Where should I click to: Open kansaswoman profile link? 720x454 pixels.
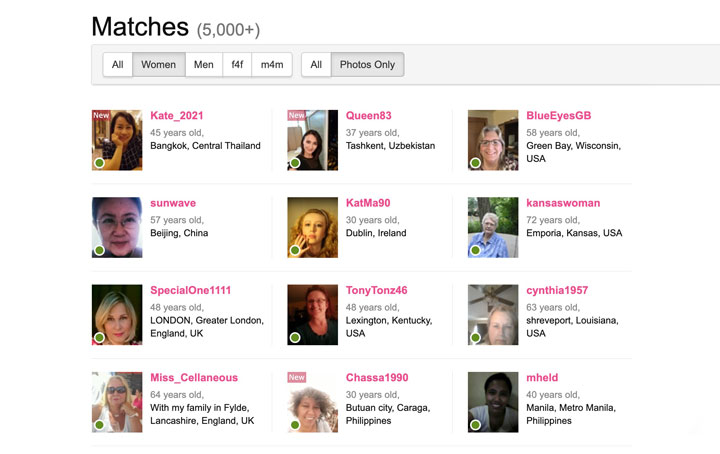click(563, 203)
